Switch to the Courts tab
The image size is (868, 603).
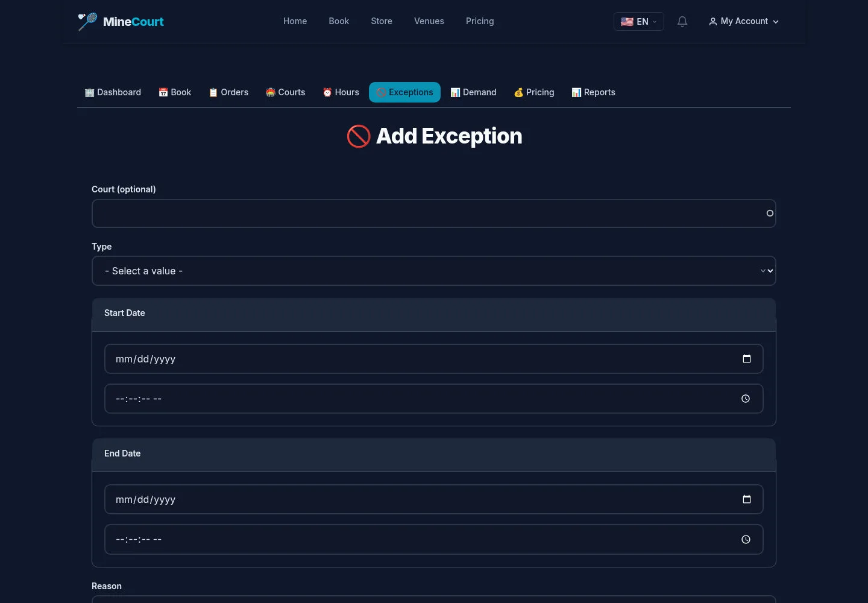285,92
